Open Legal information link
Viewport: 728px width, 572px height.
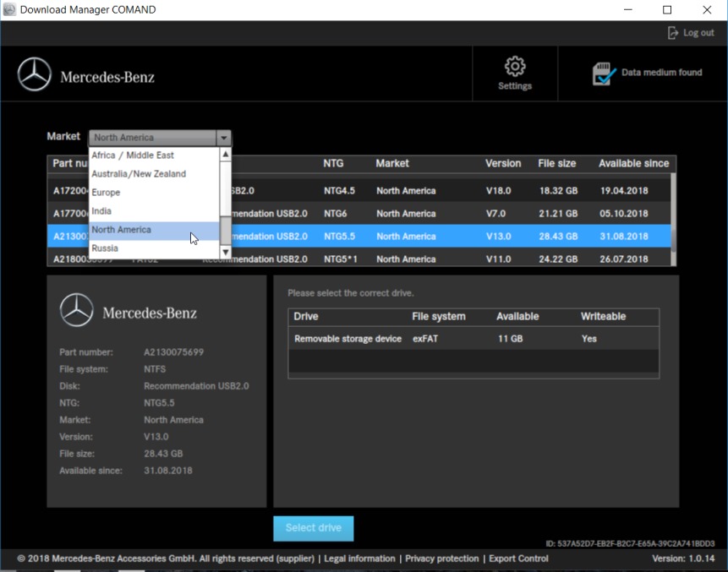click(x=359, y=558)
